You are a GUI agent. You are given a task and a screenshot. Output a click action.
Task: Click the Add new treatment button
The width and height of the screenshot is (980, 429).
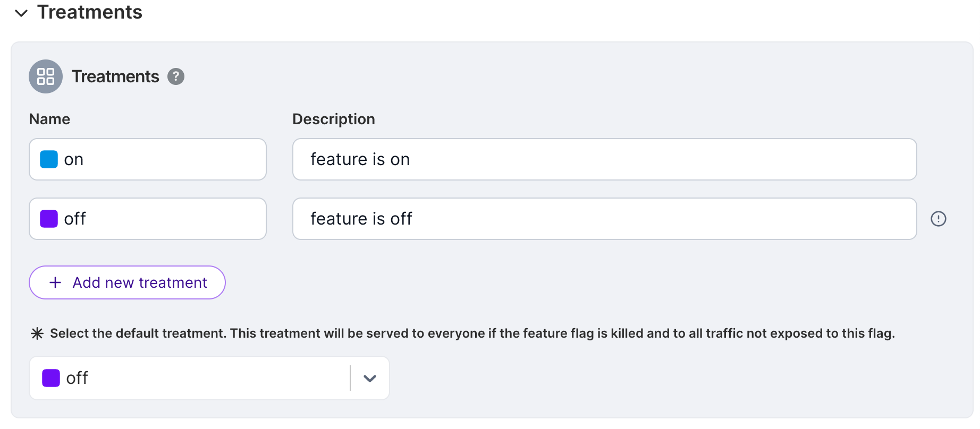click(x=127, y=282)
